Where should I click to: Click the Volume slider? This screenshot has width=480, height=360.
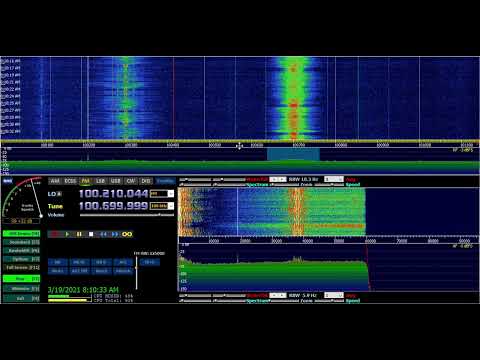coord(127,215)
